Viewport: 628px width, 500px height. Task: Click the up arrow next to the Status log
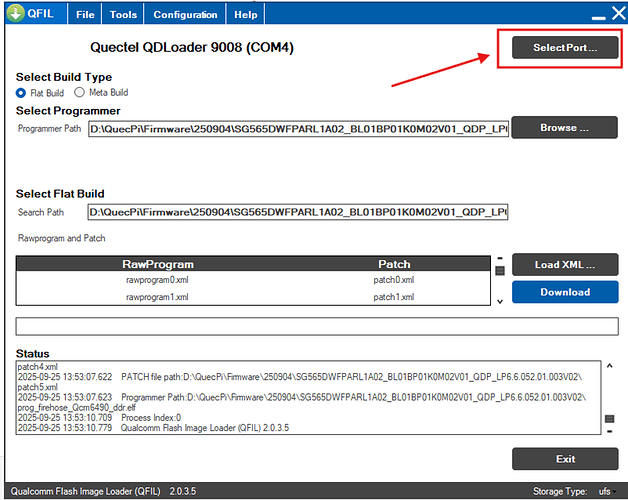pos(609,365)
